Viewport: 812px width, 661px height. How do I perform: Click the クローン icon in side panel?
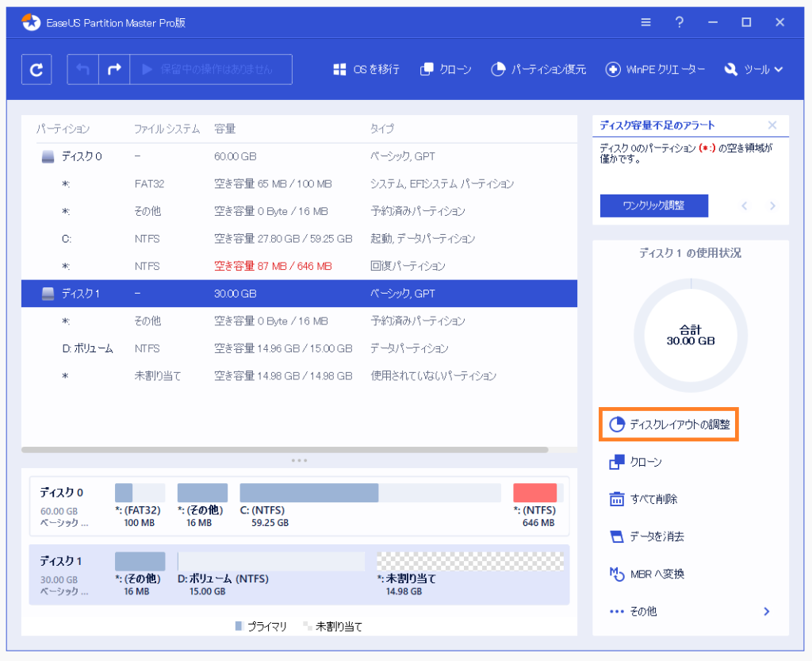click(x=617, y=462)
